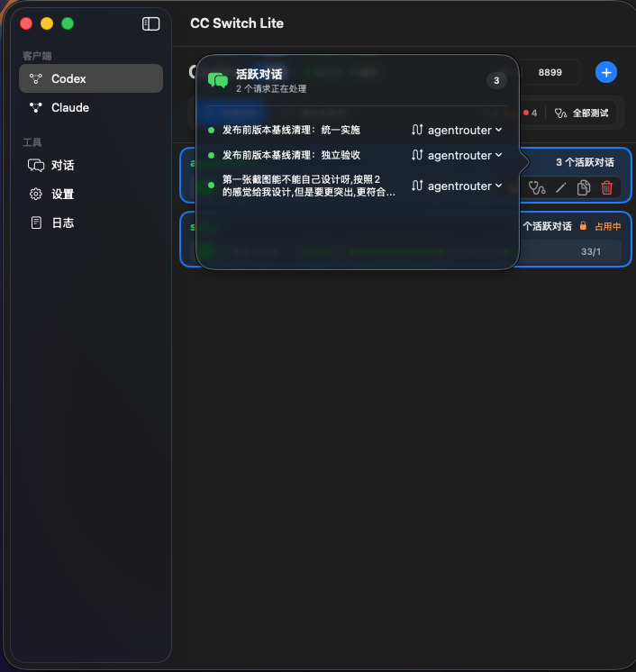This screenshot has width=636, height=672.
Task: Click the green status dot of 统一实施 row
Action: (x=211, y=130)
